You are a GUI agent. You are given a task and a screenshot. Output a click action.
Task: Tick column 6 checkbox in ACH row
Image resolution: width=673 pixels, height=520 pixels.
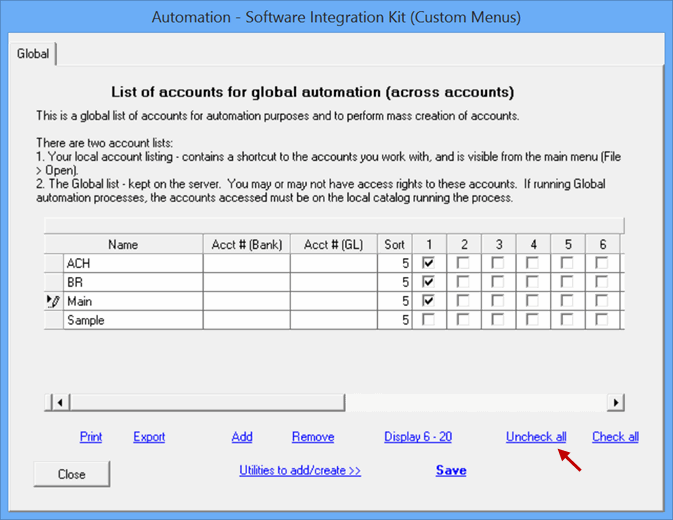click(601, 263)
